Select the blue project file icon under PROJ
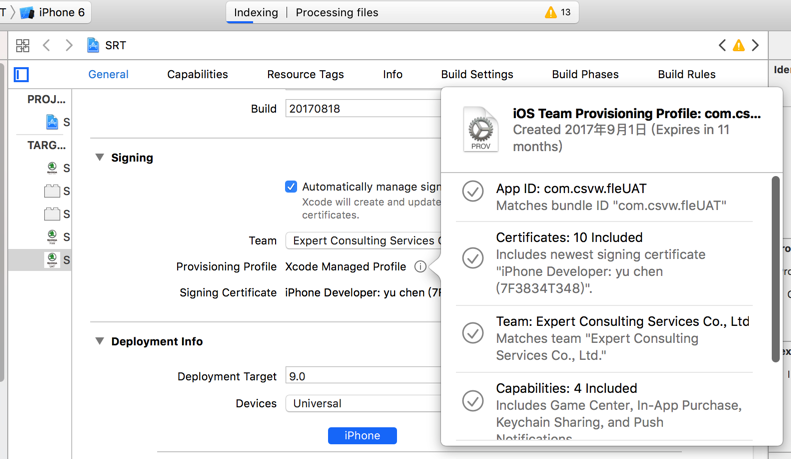 52,122
